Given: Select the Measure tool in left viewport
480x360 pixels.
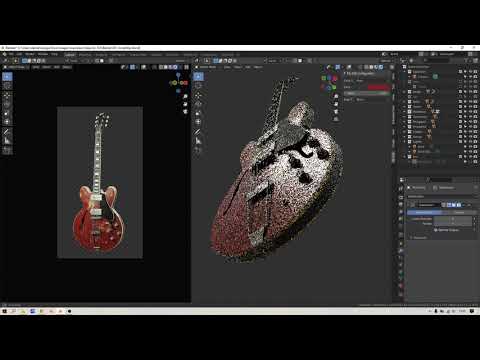Looking at the screenshot, I should [x=7, y=141].
